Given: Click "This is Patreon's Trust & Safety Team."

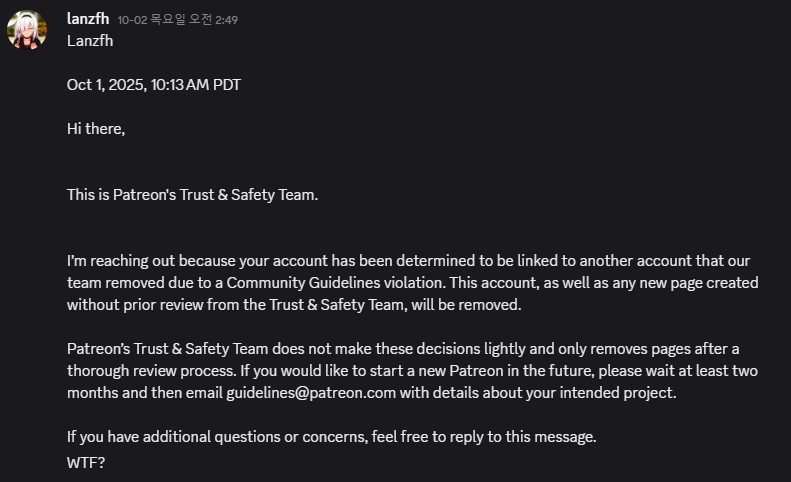Looking at the screenshot, I should pos(192,194).
